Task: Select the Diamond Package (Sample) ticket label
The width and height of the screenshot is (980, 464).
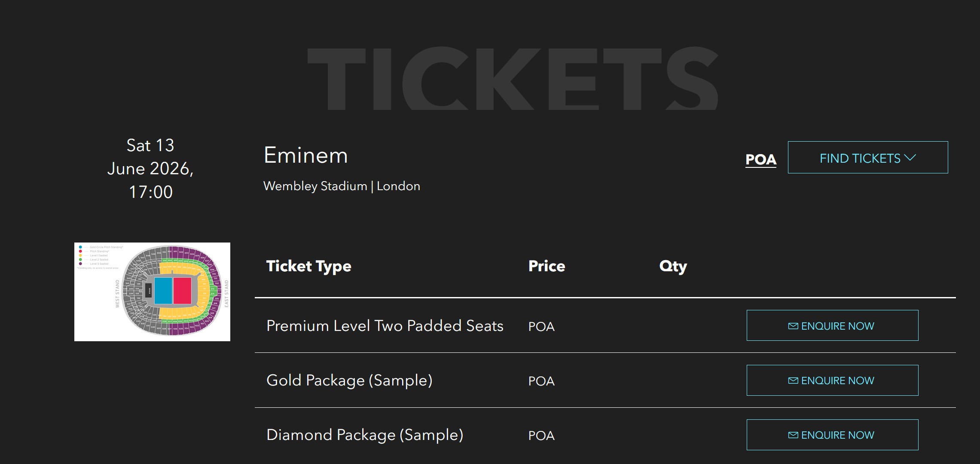Action: click(365, 435)
